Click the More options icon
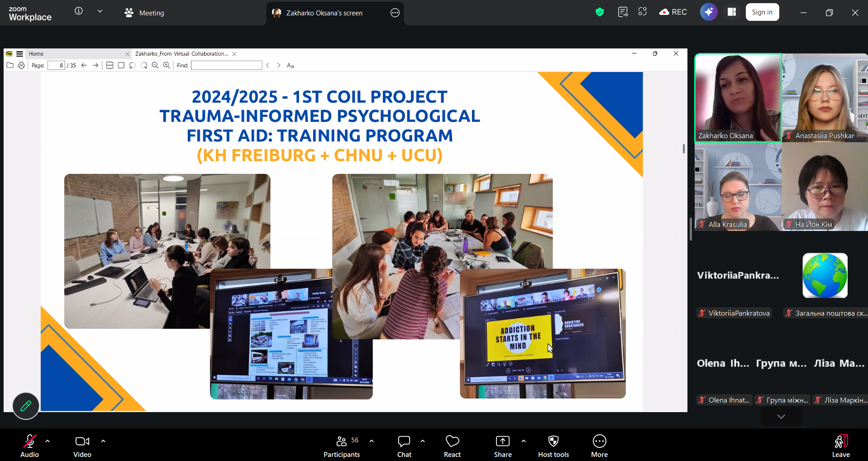 600,447
